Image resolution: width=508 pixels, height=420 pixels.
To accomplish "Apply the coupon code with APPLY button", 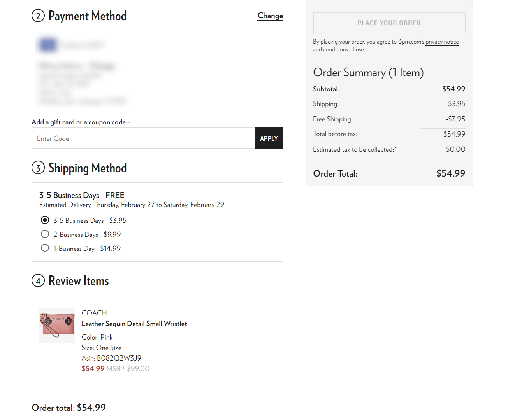I will pyautogui.click(x=269, y=138).
